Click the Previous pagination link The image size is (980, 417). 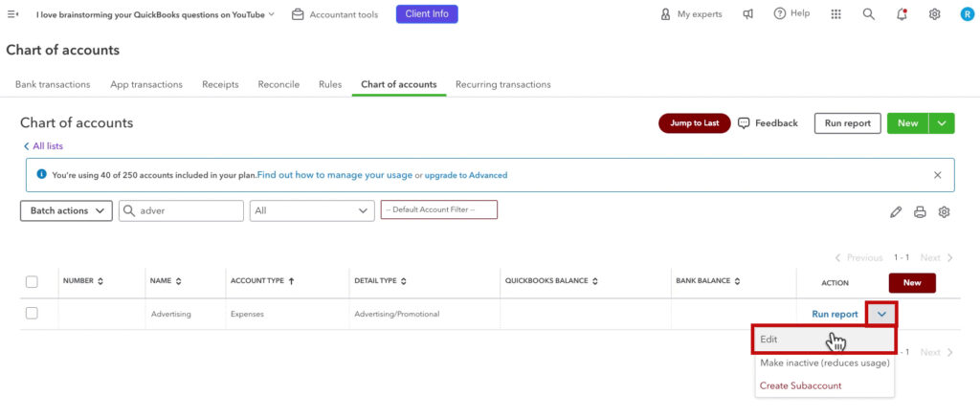pos(858,257)
